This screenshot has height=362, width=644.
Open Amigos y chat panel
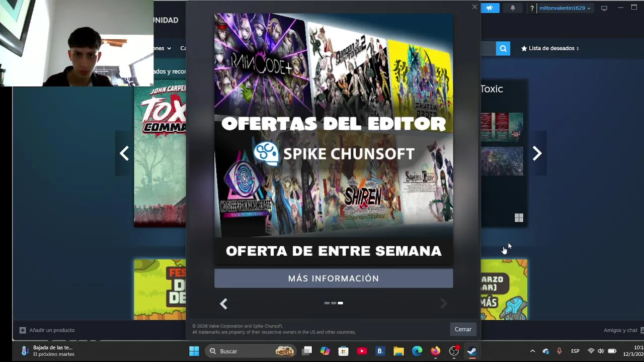point(623,330)
